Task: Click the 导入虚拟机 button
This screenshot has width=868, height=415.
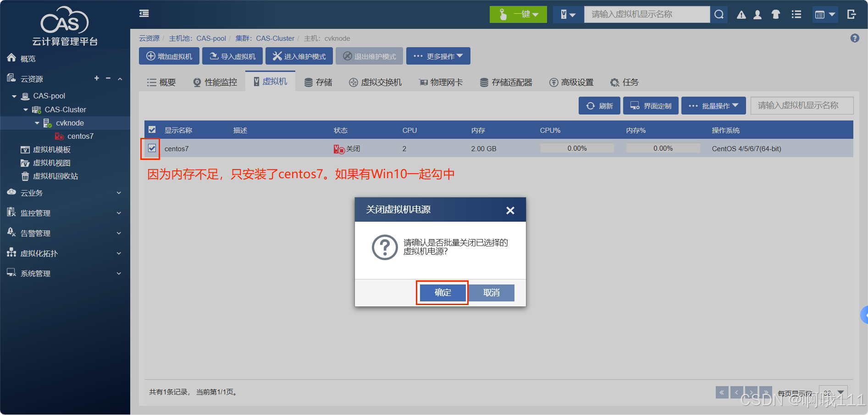Action: click(x=232, y=56)
